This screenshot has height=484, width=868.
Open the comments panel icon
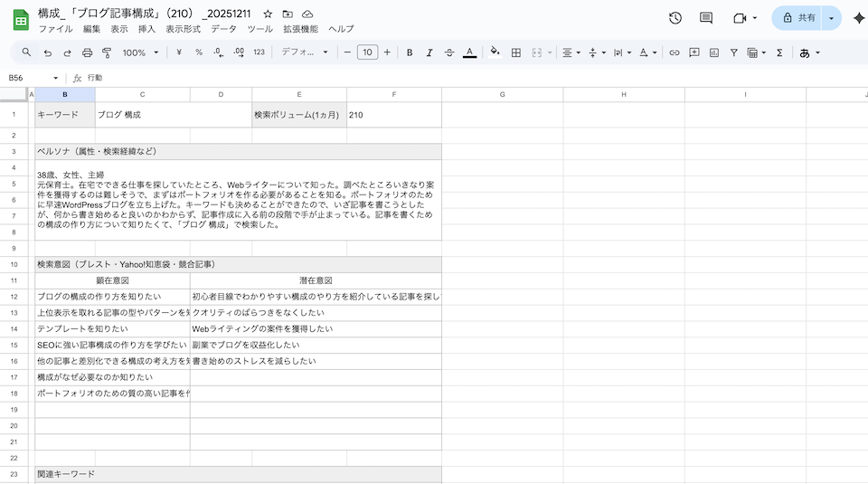(x=706, y=18)
